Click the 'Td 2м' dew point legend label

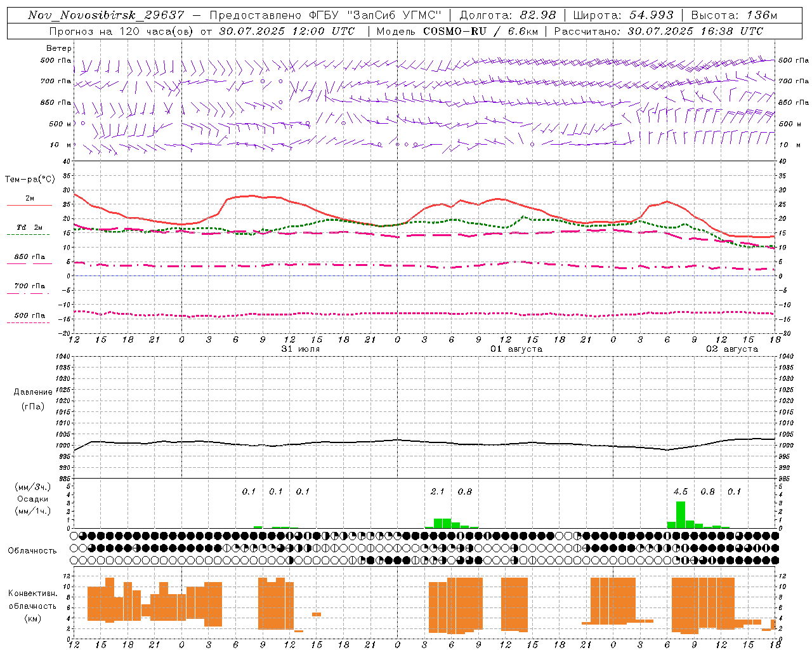(30, 227)
